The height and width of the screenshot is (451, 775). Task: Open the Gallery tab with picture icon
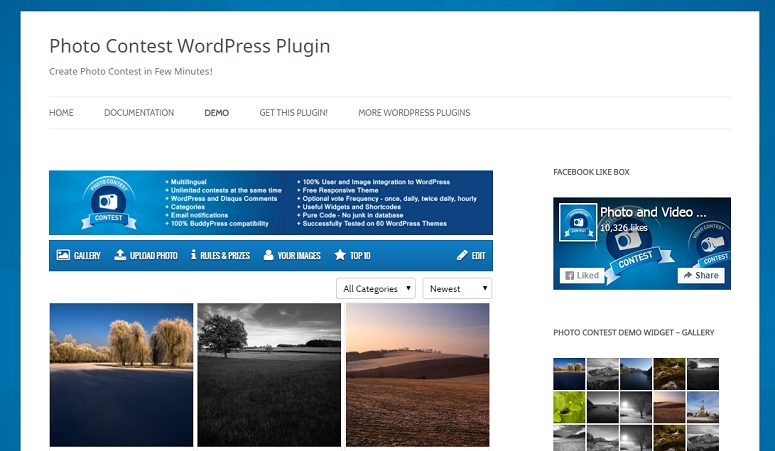78,255
